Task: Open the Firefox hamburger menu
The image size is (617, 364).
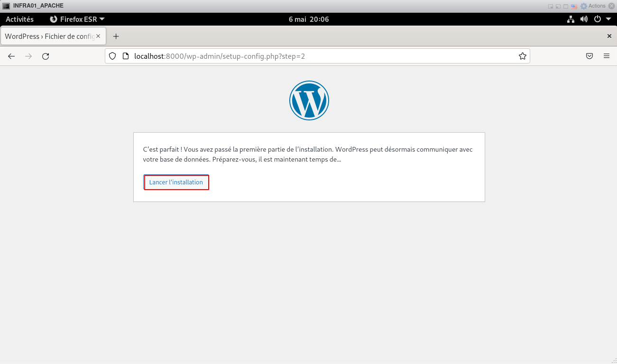Action: tap(607, 56)
